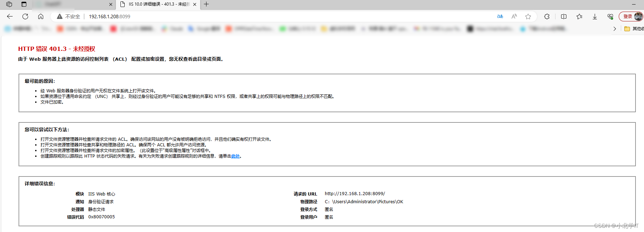Viewport: 644px width, 232px height.
Task: Open the requested URL http://192.168.1.208:8099/
Action: [x=355, y=194]
